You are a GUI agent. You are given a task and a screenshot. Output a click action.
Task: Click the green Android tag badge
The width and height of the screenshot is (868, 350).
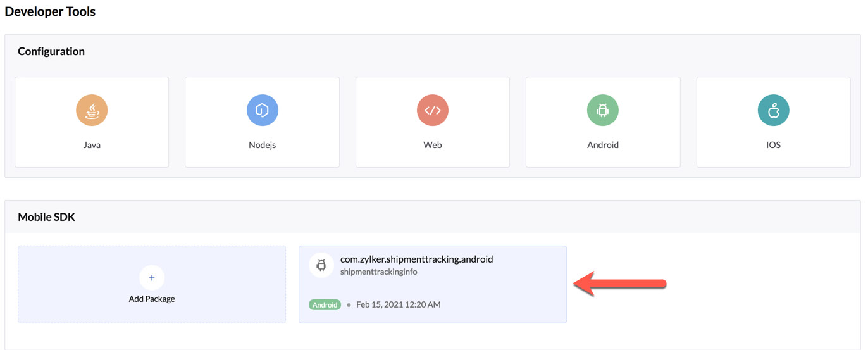tap(325, 304)
